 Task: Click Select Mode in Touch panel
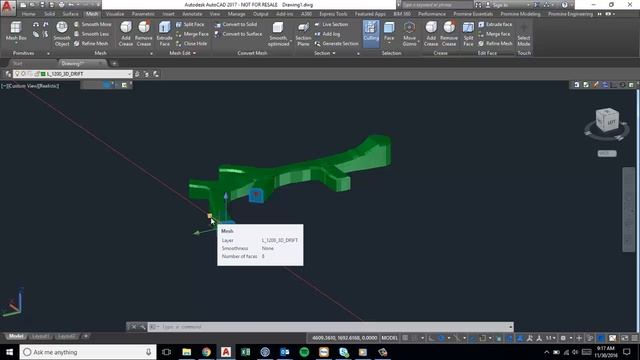pyautogui.click(x=524, y=33)
